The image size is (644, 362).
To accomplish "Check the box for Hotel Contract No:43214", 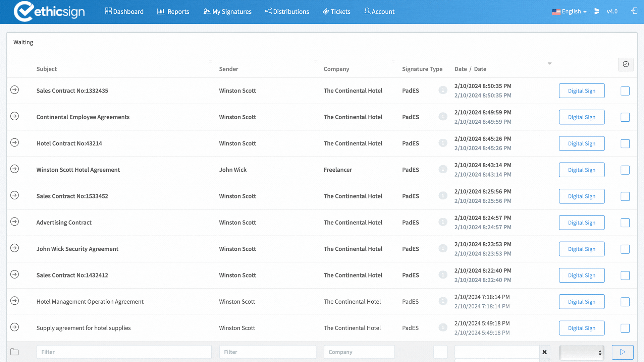I will (x=625, y=144).
